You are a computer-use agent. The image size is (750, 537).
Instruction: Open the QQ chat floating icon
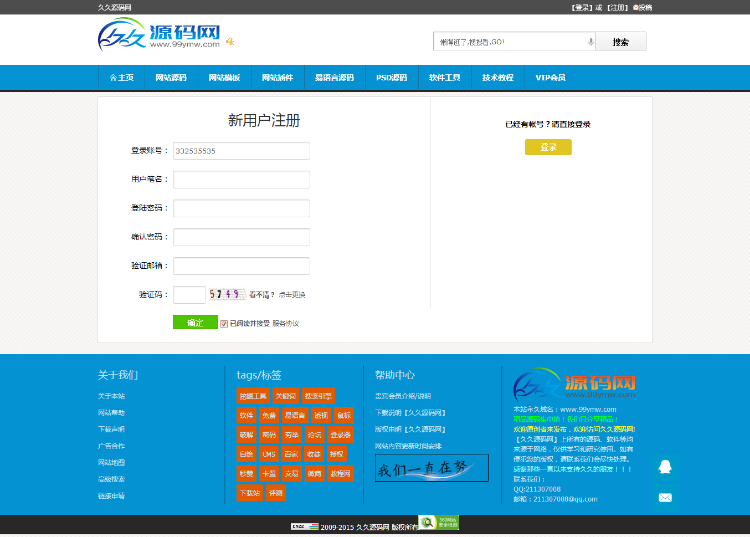click(x=665, y=467)
